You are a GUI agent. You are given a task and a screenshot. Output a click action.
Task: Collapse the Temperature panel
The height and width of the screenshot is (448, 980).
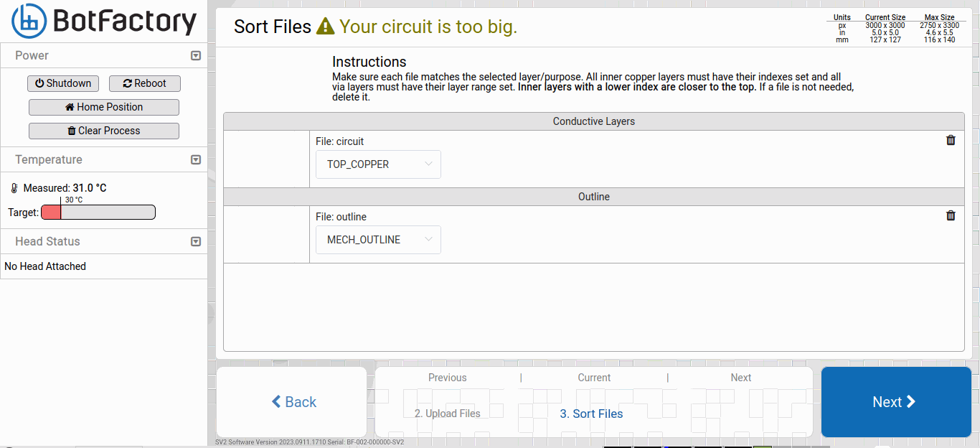pos(195,160)
